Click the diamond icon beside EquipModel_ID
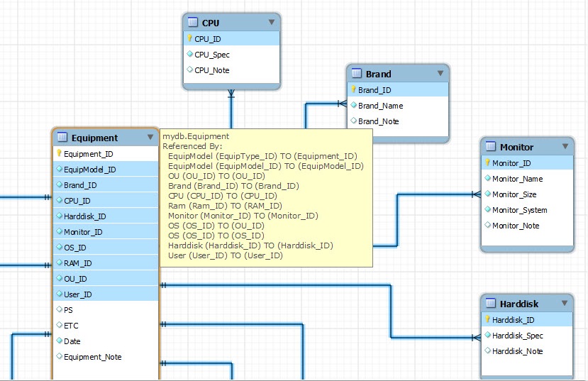The width and height of the screenshot is (588, 381). pyautogui.click(x=59, y=169)
